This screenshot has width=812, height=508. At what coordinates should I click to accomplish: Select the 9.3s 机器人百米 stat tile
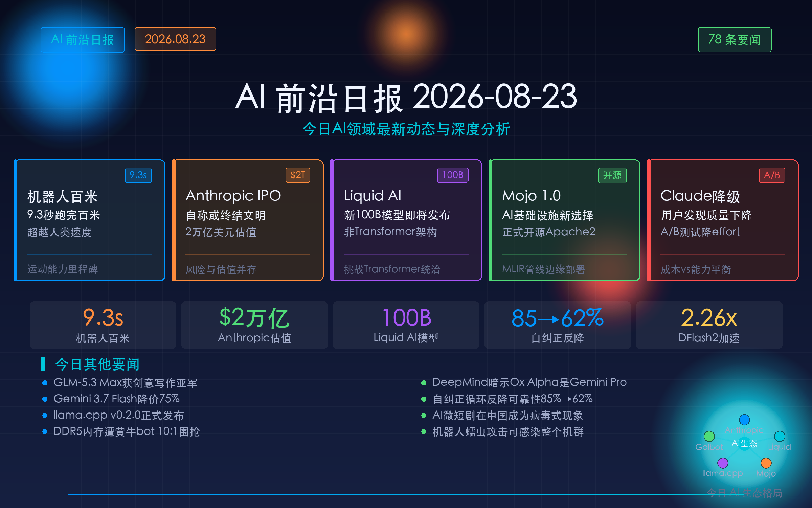(103, 325)
